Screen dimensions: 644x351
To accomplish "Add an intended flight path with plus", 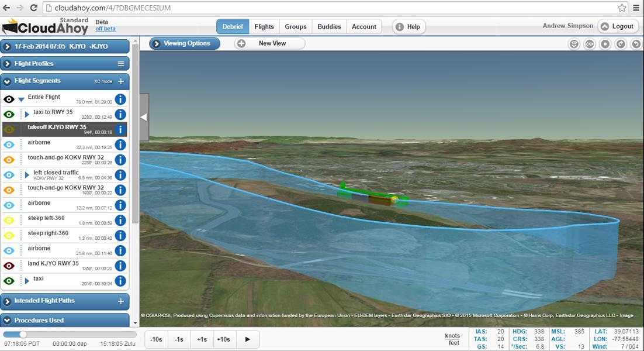I will (x=121, y=301).
